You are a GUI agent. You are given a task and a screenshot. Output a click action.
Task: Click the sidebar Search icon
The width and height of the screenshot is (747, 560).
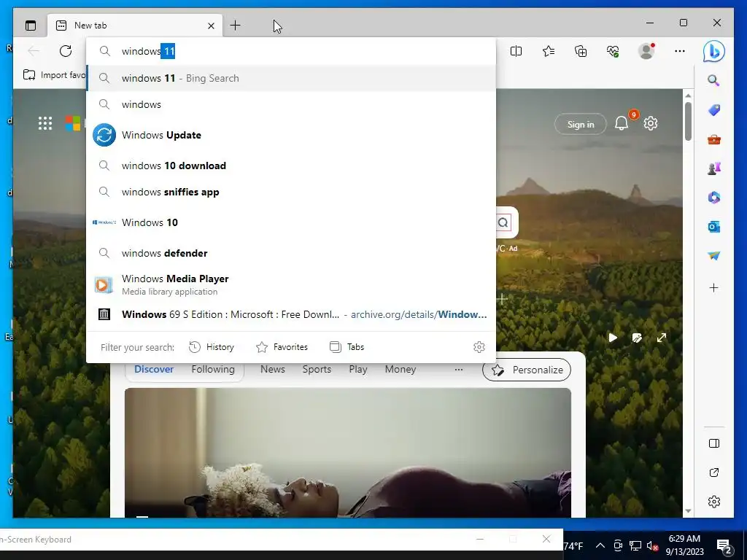(713, 80)
